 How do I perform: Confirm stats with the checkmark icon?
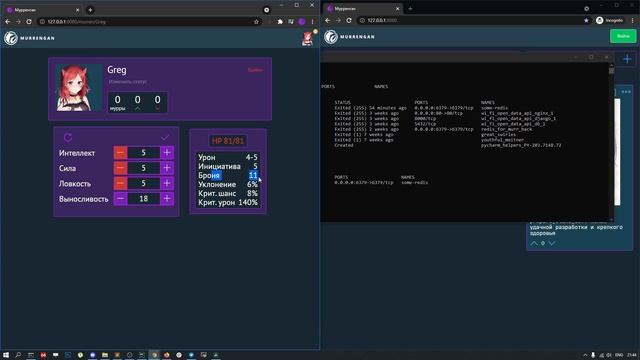click(x=165, y=137)
